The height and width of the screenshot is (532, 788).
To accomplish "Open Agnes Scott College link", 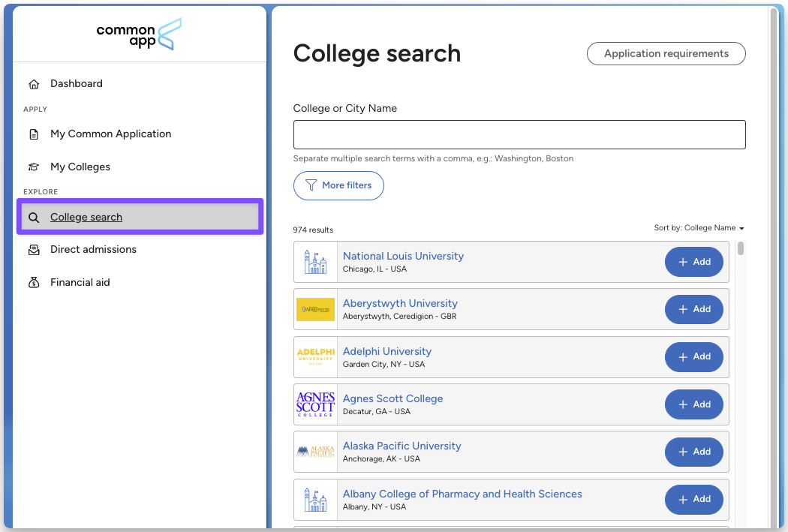I will tap(393, 398).
